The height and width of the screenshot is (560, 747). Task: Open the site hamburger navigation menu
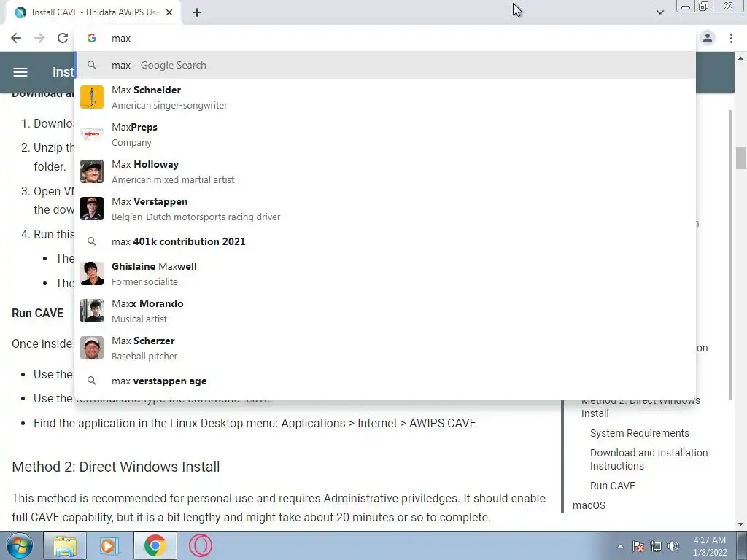coord(20,72)
